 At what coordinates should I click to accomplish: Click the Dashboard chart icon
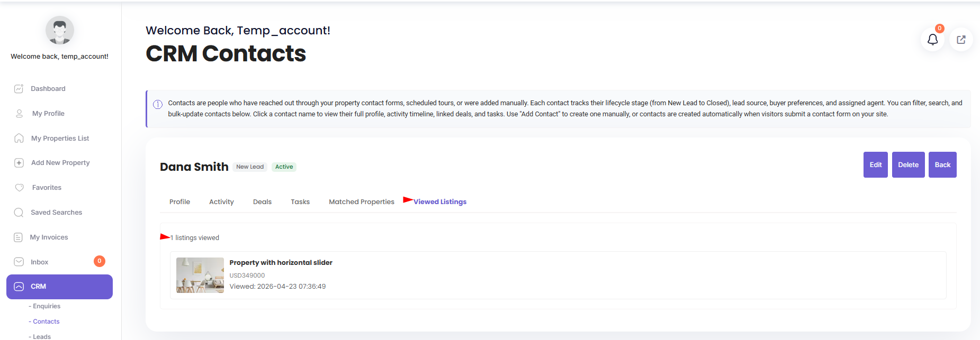pos(19,89)
